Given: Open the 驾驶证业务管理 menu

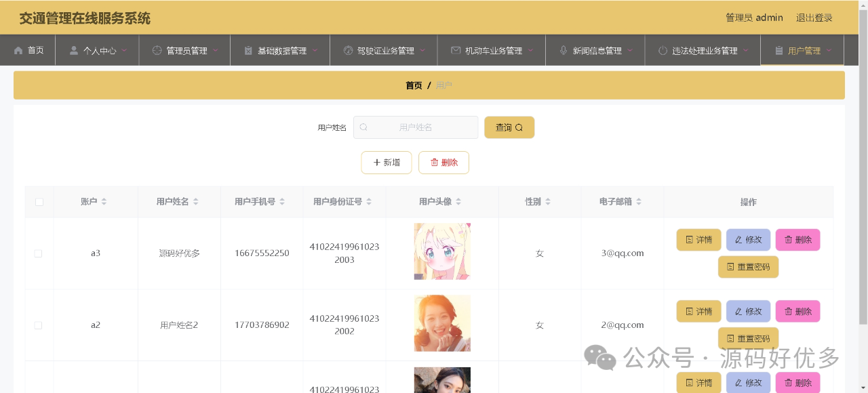Looking at the screenshot, I should pos(384,50).
